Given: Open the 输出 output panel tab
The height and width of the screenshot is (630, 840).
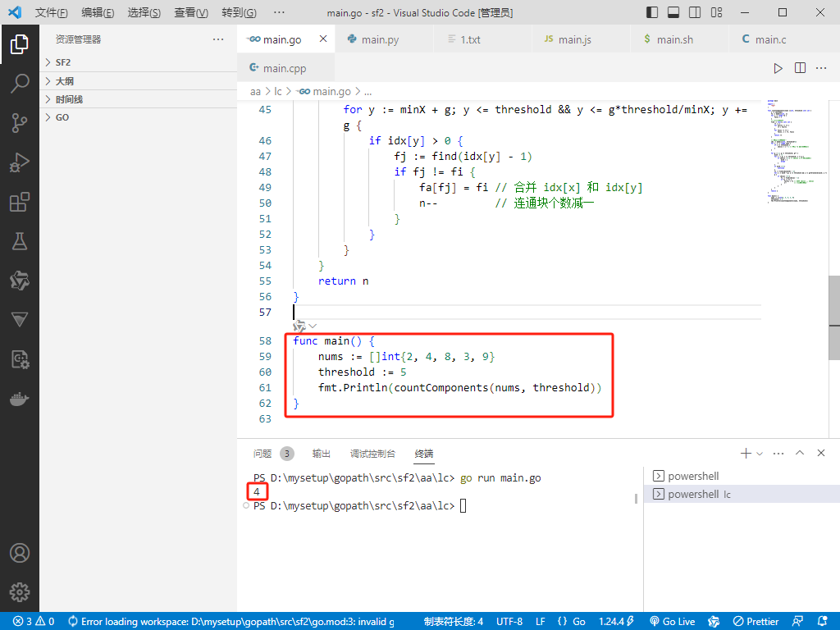Looking at the screenshot, I should [x=321, y=453].
